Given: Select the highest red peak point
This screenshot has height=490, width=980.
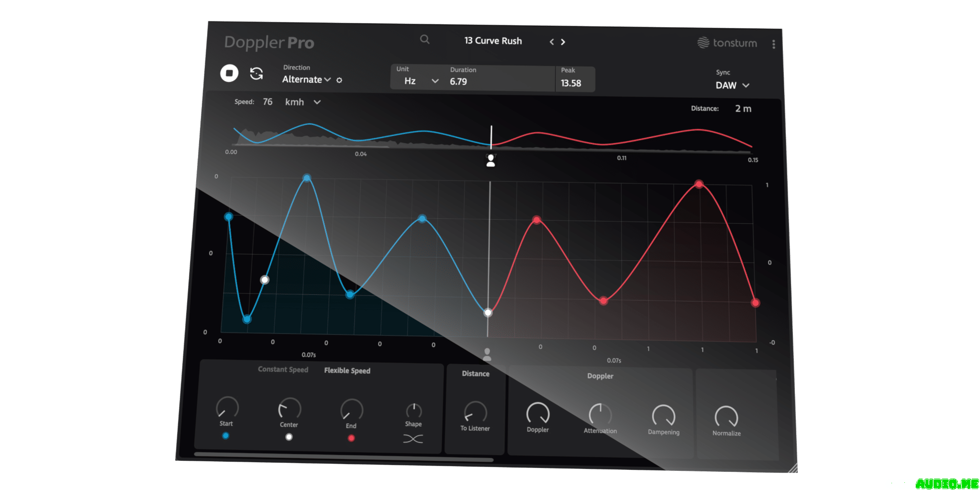Looking at the screenshot, I should click(x=699, y=184).
